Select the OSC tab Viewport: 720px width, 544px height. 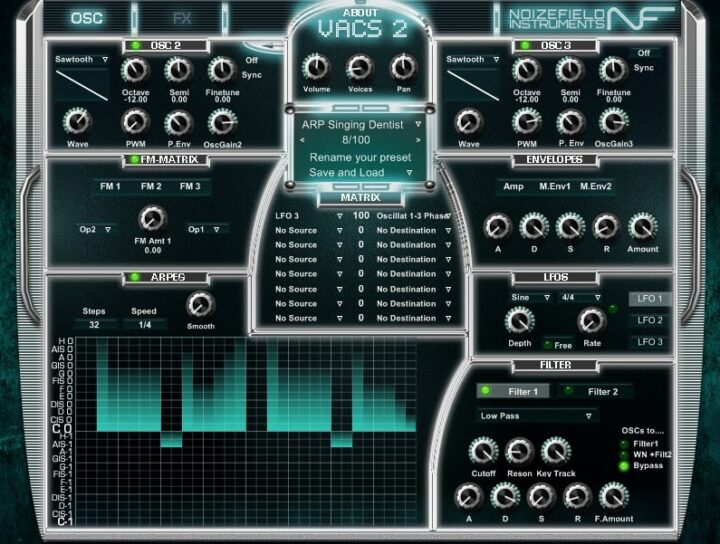pyautogui.click(x=87, y=18)
